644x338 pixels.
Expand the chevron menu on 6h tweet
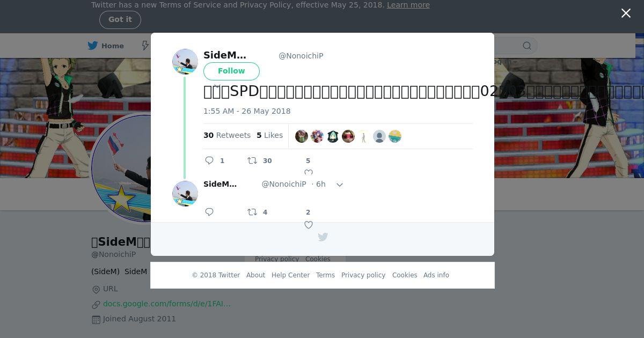[x=340, y=185]
